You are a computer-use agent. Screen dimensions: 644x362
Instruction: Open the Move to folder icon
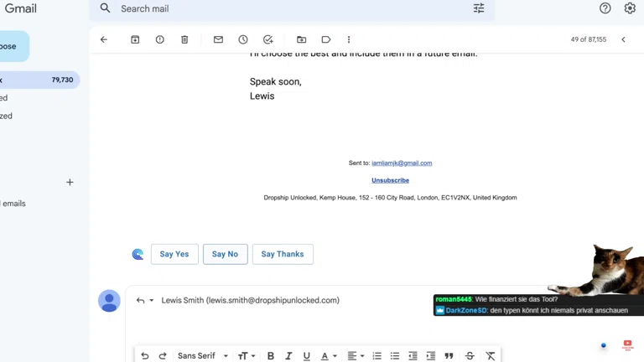click(301, 39)
